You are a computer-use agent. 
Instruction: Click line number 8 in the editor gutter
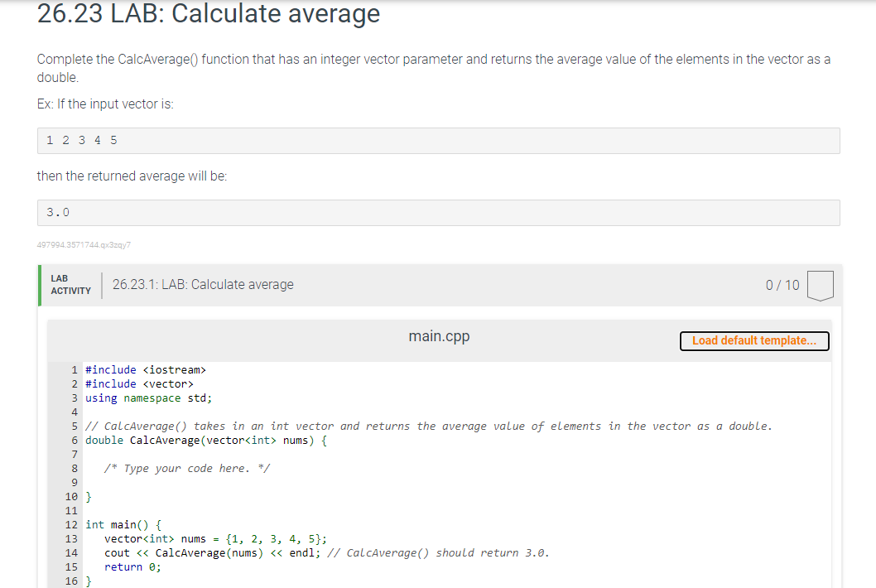[x=74, y=468]
